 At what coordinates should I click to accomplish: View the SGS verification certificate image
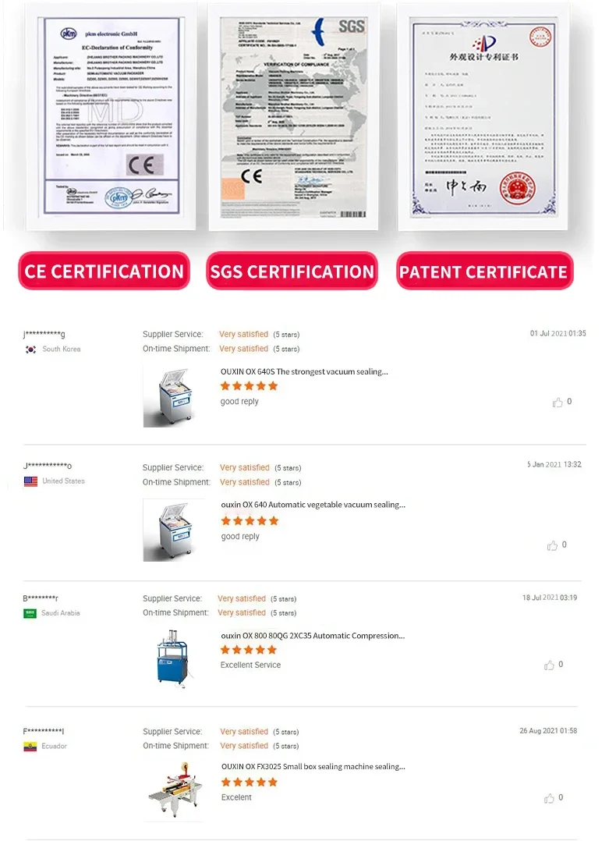point(294,116)
